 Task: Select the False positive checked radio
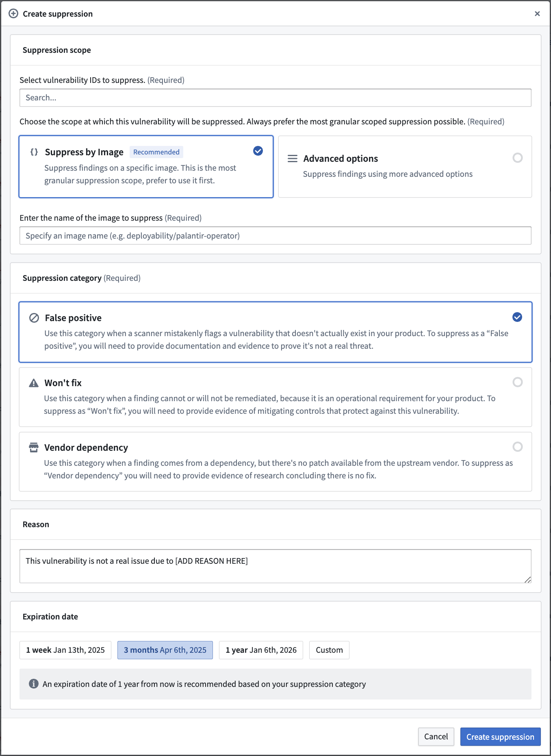click(x=517, y=317)
